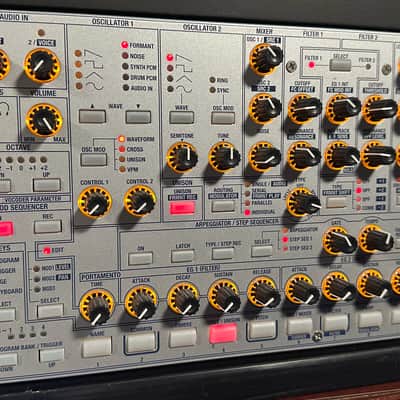400x400 pixels.
Task: Adjust the mixer OSC 2 level knob
Action: [x=265, y=109]
